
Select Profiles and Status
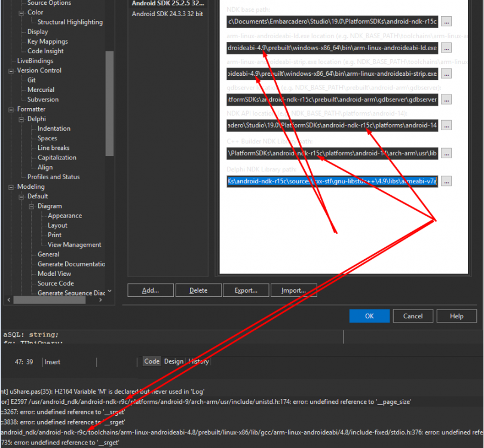point(53,177)
